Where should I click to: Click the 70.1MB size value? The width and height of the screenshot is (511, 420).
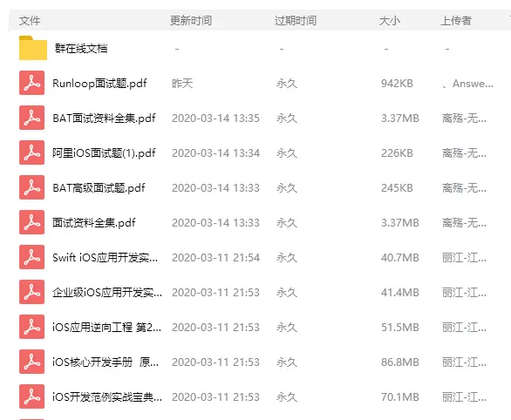pyautogui.click(x=400, y=396)
